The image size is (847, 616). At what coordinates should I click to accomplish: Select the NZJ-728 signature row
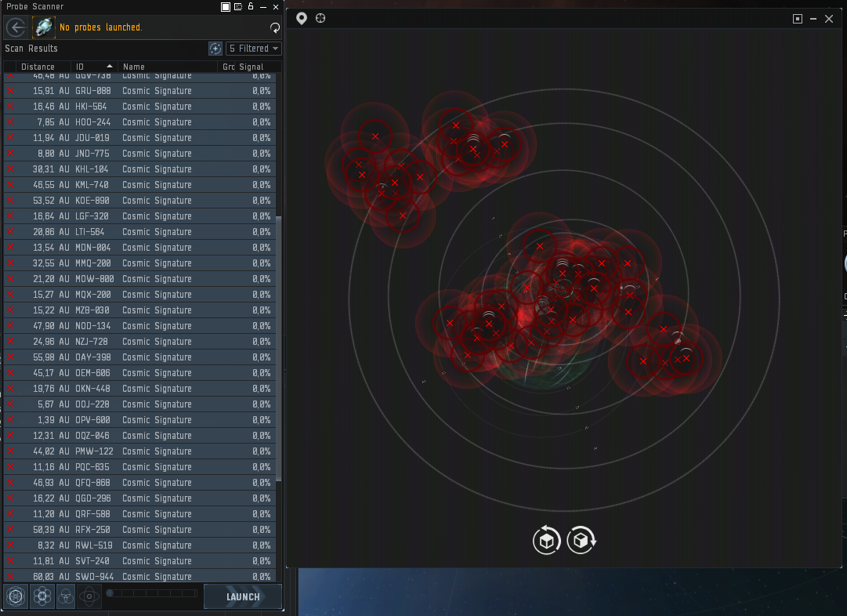[x=139, y=342]
